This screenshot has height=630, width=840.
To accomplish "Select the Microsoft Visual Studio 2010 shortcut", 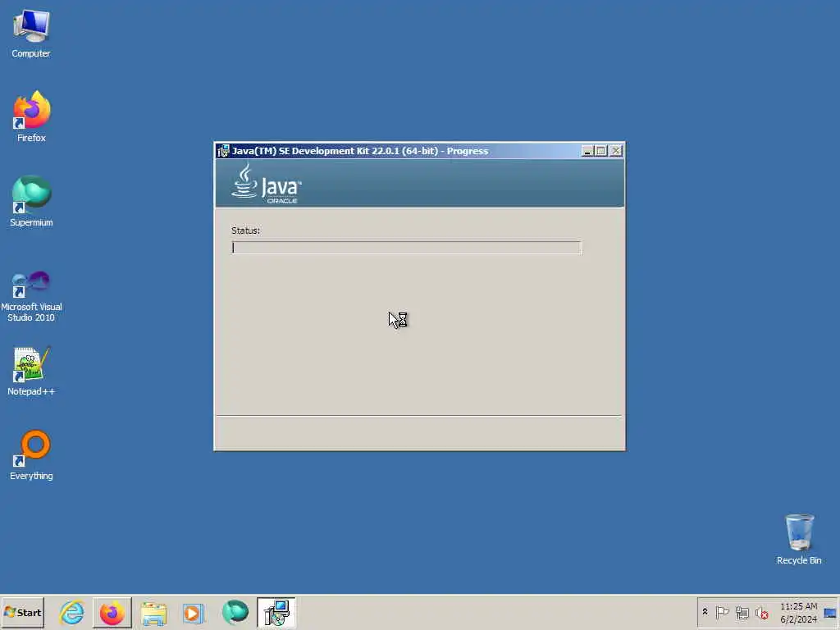I will click(31, 296).
